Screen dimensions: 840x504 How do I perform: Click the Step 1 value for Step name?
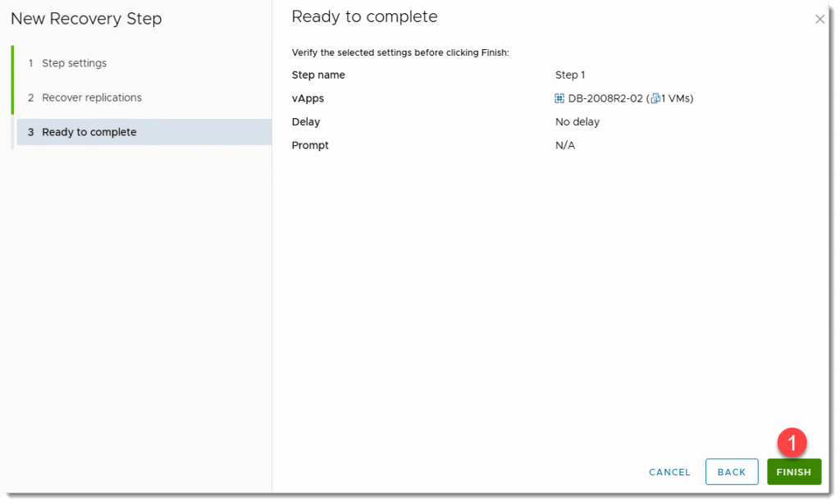coord(570,75)
